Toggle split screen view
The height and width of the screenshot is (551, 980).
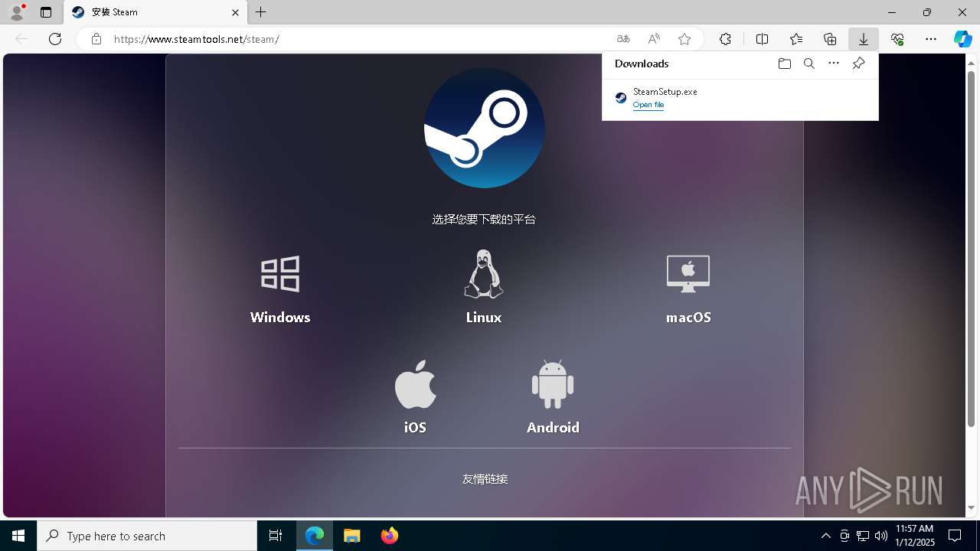[762, 39]
